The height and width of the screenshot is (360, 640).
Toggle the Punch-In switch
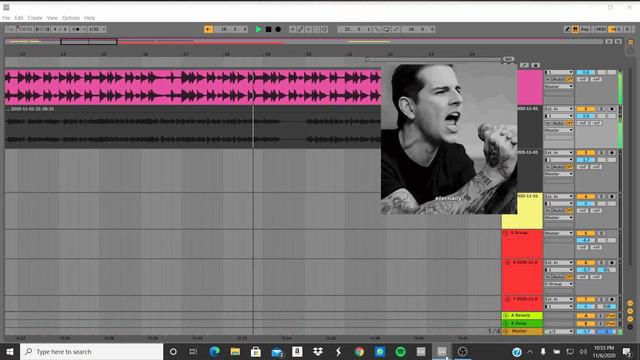377,29
